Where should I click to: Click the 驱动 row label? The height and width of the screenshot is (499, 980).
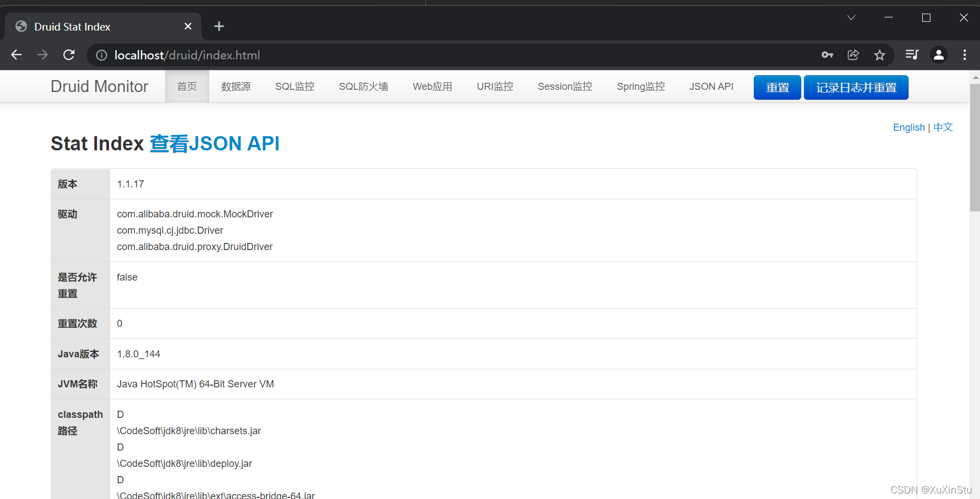point(68,214)
